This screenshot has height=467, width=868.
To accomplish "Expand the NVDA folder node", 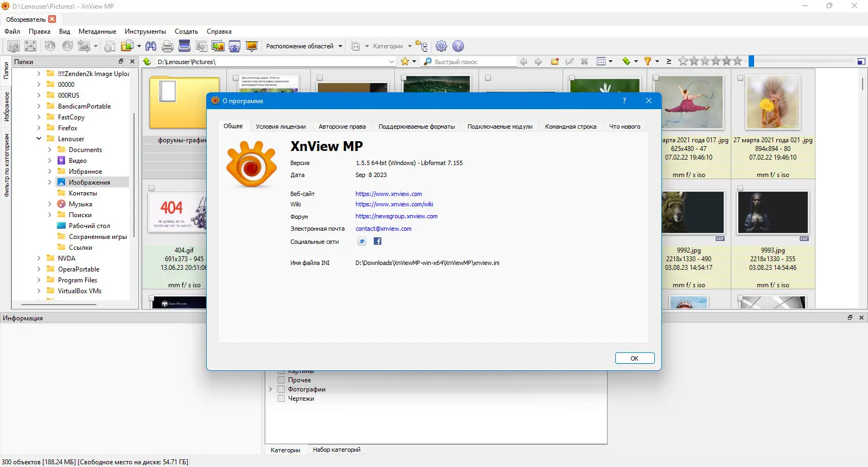I will (x=39, y=258).
